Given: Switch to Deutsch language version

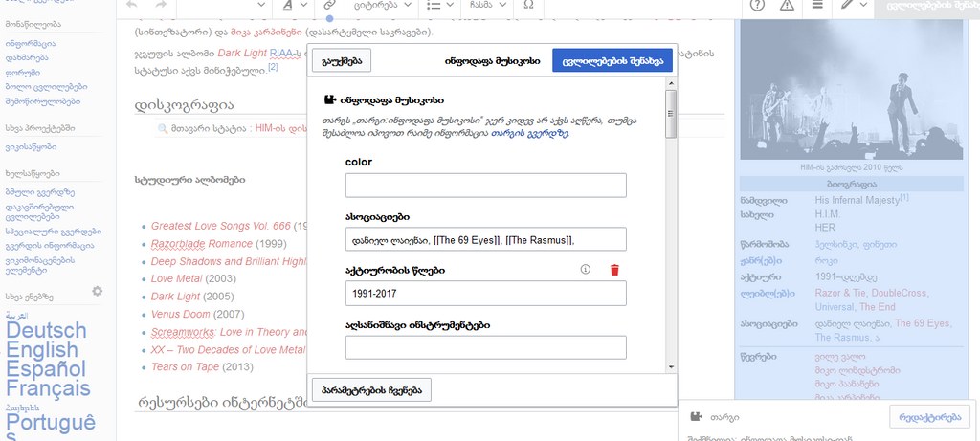Looking at the screenshot, I should [x=46, y=330].
